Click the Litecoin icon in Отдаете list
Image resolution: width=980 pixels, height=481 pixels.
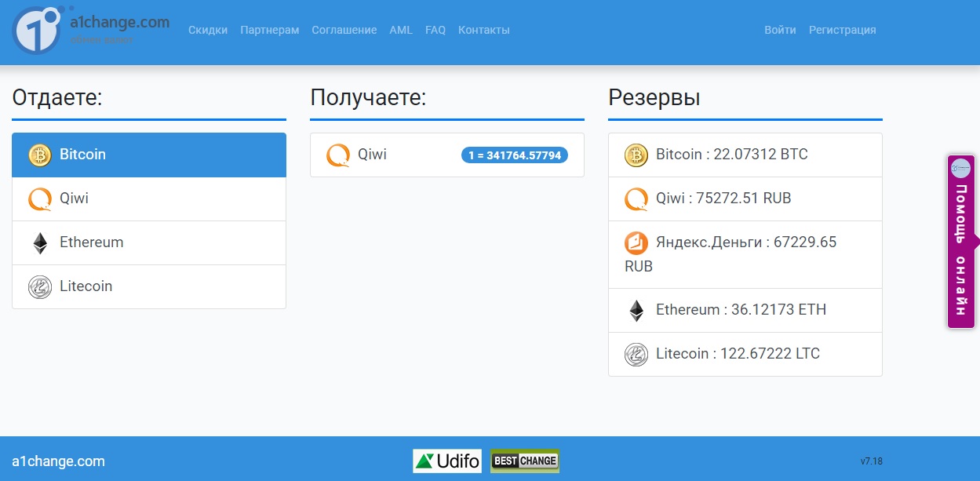40,287
